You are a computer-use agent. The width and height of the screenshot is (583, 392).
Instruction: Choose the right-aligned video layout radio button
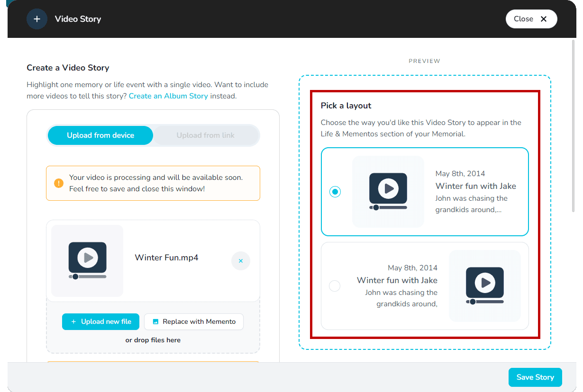[x=335, y=285]
